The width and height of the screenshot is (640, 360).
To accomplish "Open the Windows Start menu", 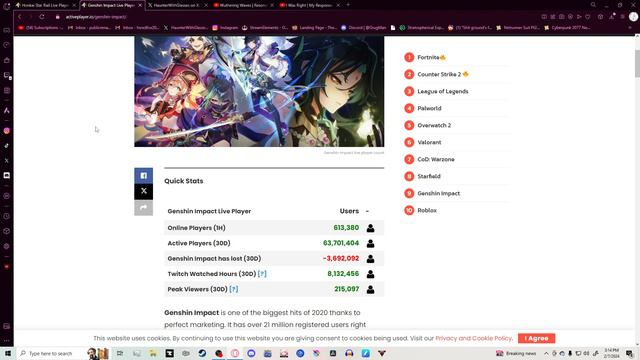I will (x=7, y=353).
